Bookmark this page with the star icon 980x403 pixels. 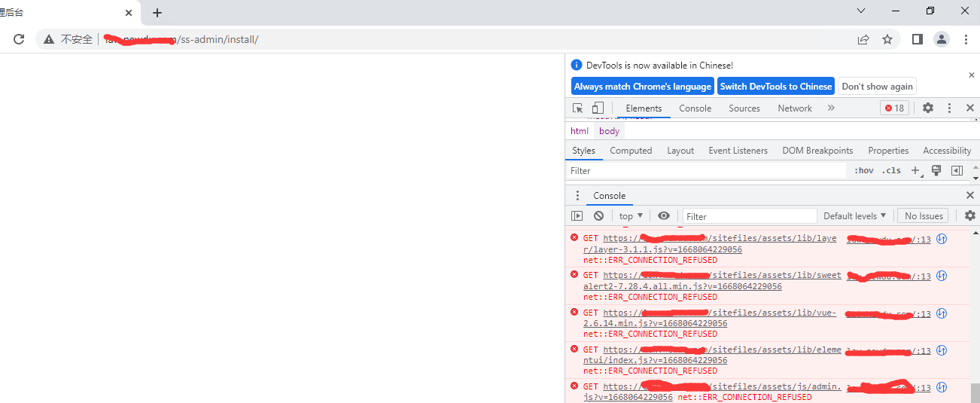coord(887,39)
